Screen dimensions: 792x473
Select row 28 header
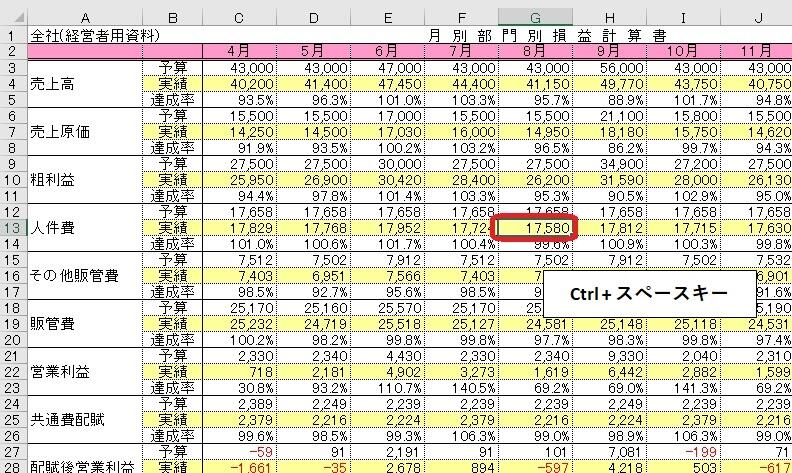pos(13,464)
